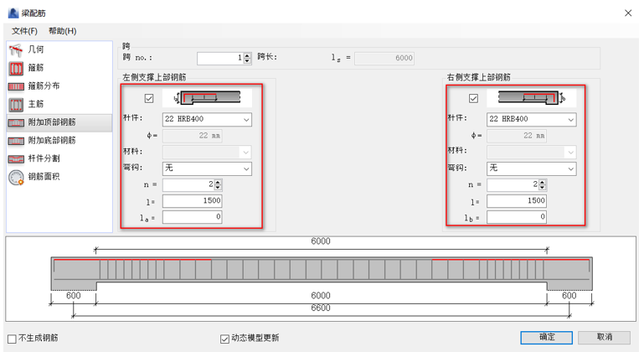Screen dimensions: 644x352
Task: Open the 文件(F) menu
Action: pos(24,31)
